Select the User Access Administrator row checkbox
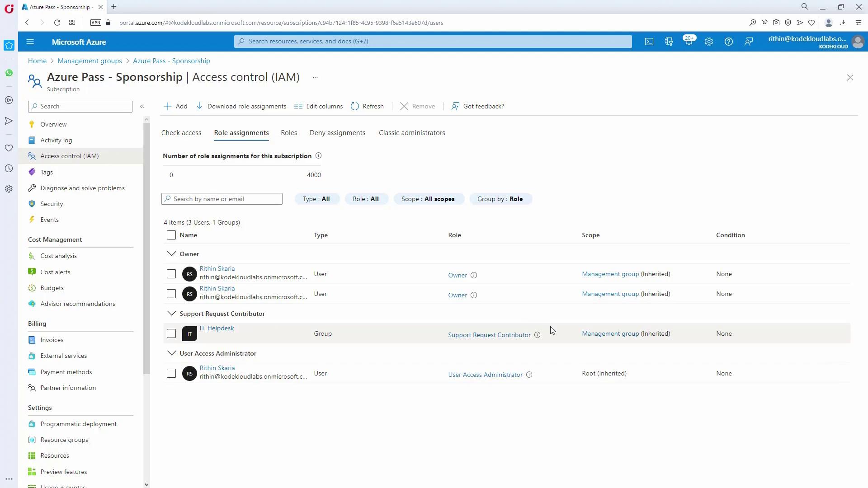The width and height of the screenshot is (868, 488). pos(171,374)
